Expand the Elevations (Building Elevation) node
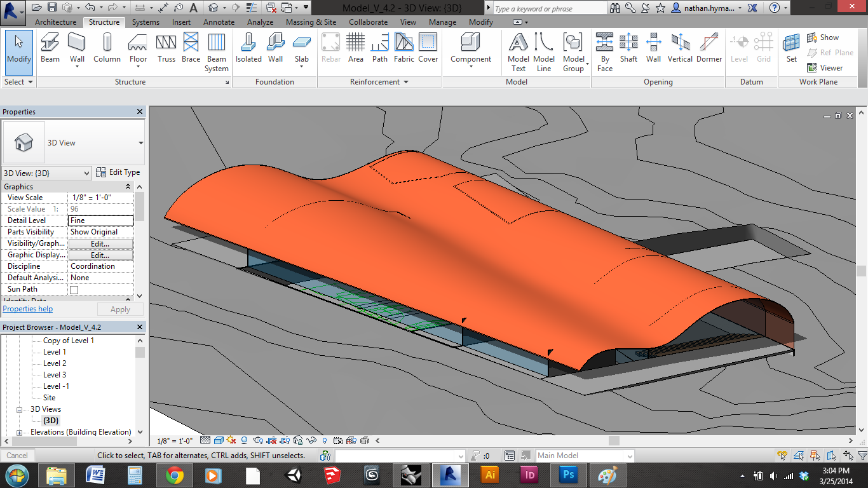The image size is (868, 488). pyautogui.click(x=20, y=433)
